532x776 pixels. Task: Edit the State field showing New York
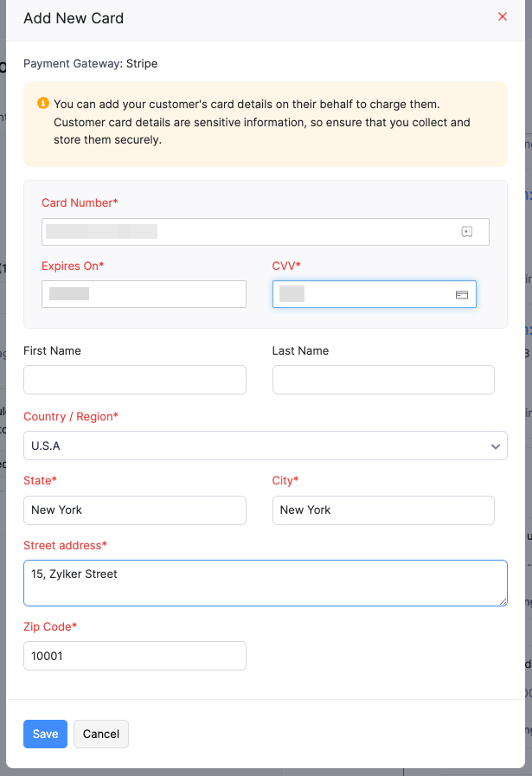coord(134,510)
